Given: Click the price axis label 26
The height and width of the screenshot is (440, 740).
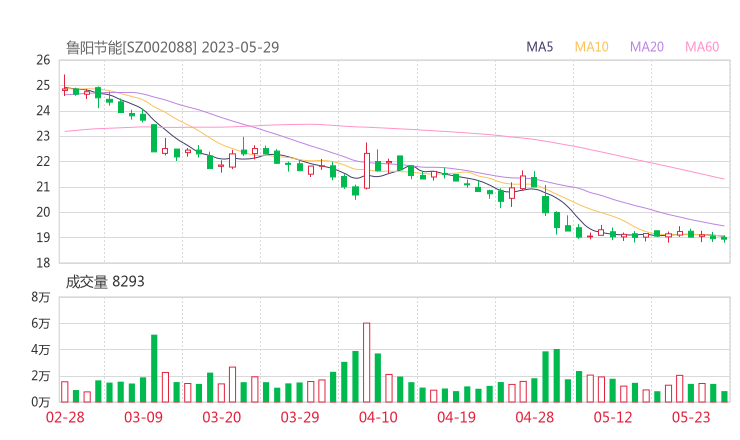Looking at the screenshot, I should point(43,60).
